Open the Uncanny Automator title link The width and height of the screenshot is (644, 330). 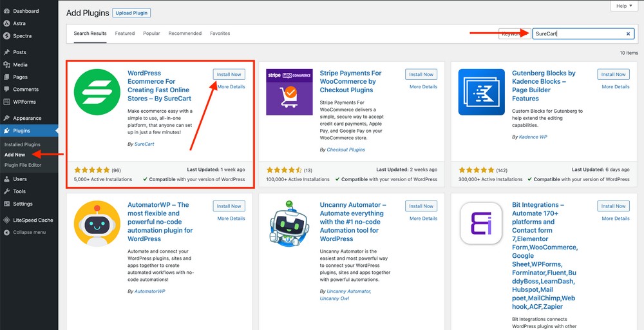coord(352,222)
